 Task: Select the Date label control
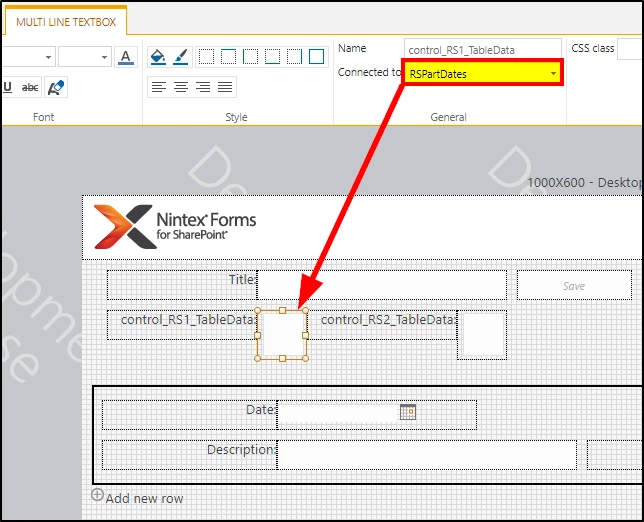189,414
